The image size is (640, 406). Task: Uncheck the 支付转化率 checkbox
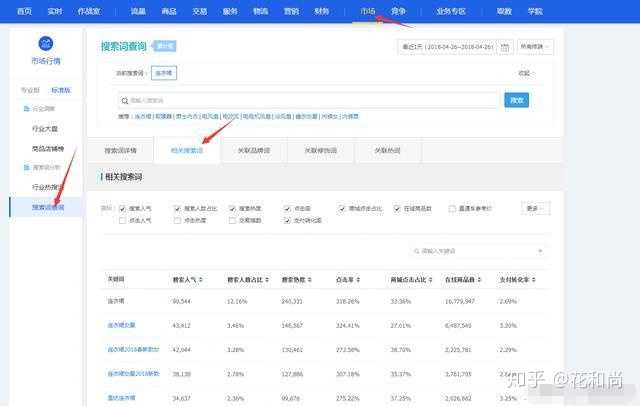pos(287,219)
